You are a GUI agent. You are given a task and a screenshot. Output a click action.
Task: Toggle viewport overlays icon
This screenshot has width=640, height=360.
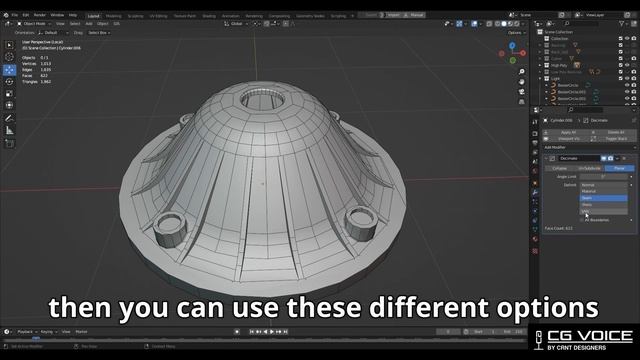[x=474, y=24]
